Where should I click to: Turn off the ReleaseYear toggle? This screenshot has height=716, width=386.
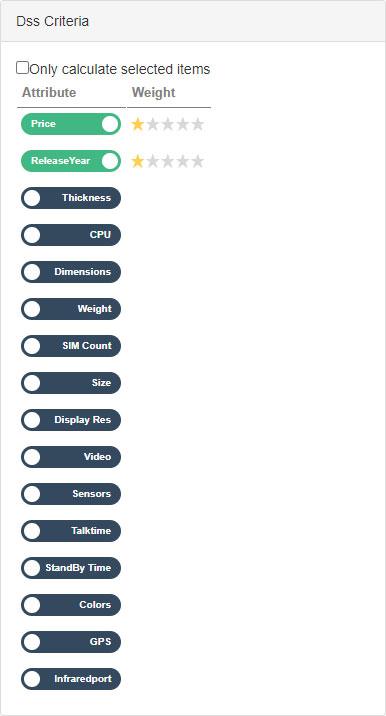tap(71, 161)
